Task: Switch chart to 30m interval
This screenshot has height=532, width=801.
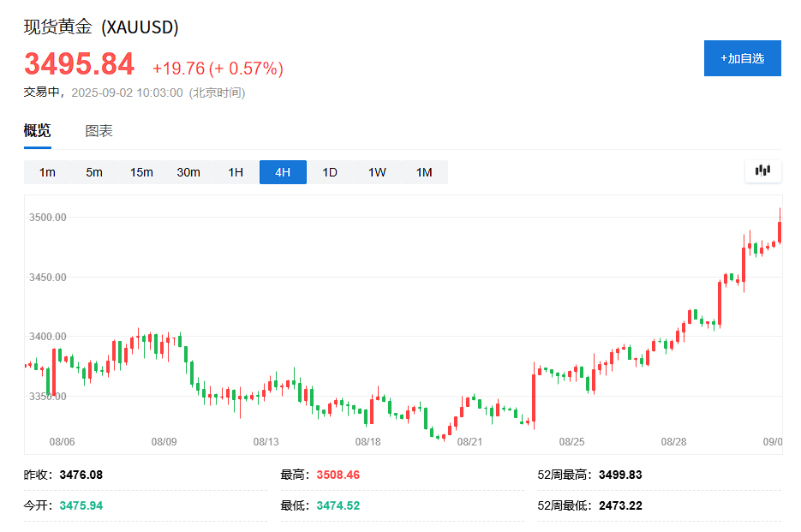Action: click(188, 172)
